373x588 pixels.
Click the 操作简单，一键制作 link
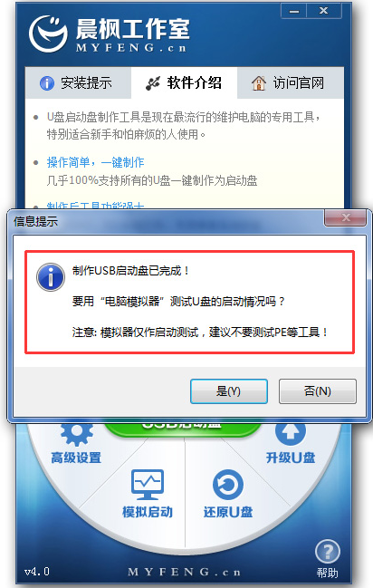(x=96, y=162)
